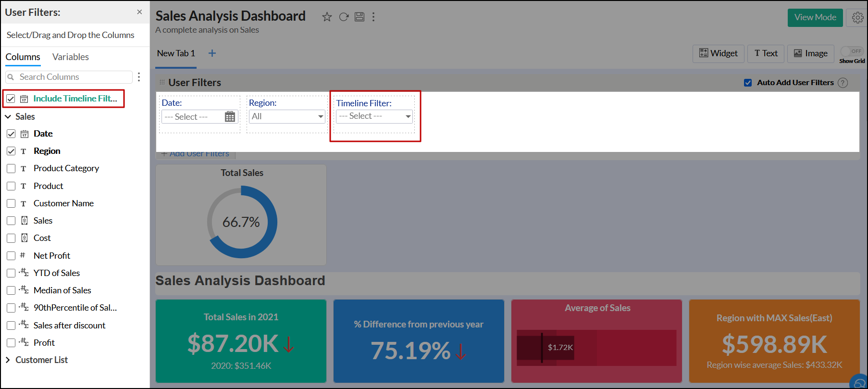Disable Auto Add User Filters checkbox
The width and height of the screenshot is (868, 389).
pyautogui.click(x=748, y=83)
